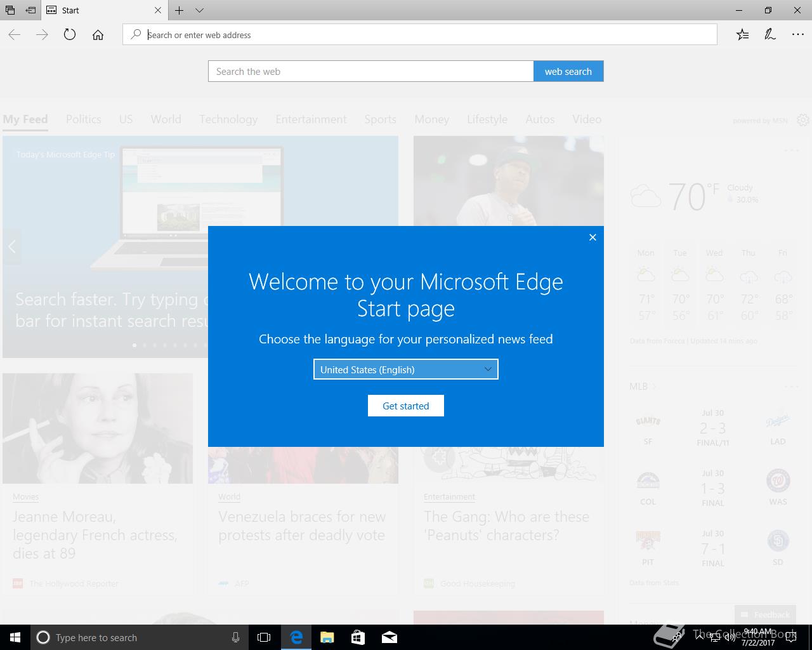Click the volume speaker tray icon
The image size is (812, 650).
coord(730,637)
